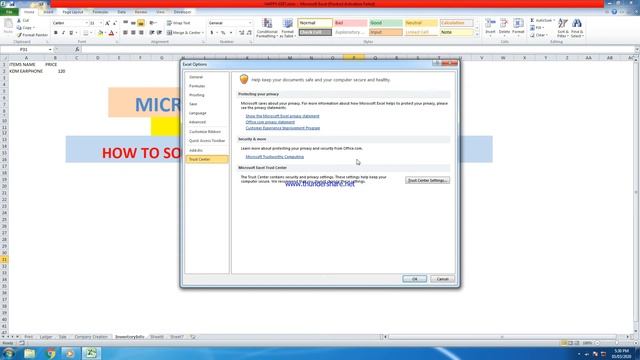The image size is (640, 360).
Task: Click the Trust Center Settings button
Action: (x=427, y=180)
